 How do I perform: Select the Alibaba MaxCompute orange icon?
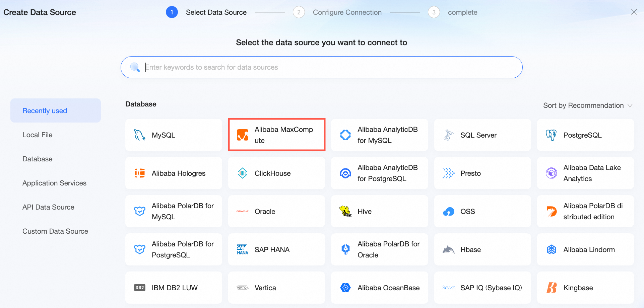click(243, 135)
